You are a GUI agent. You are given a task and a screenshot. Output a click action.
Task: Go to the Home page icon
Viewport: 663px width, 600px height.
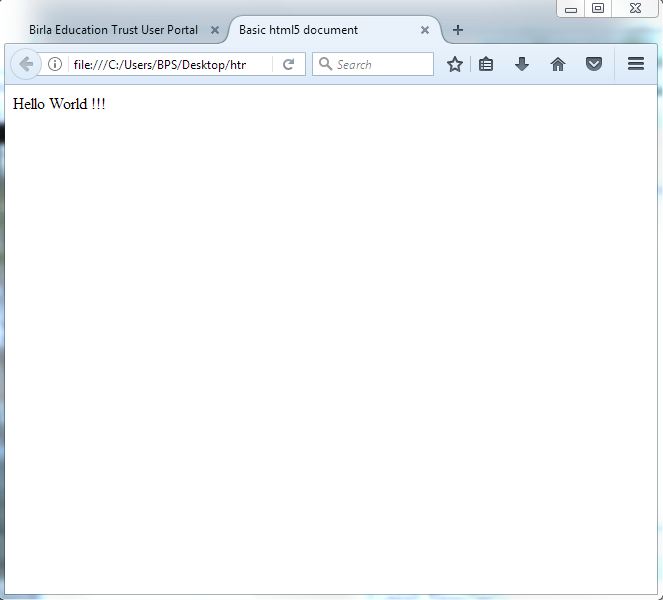(x=558, y=64)
